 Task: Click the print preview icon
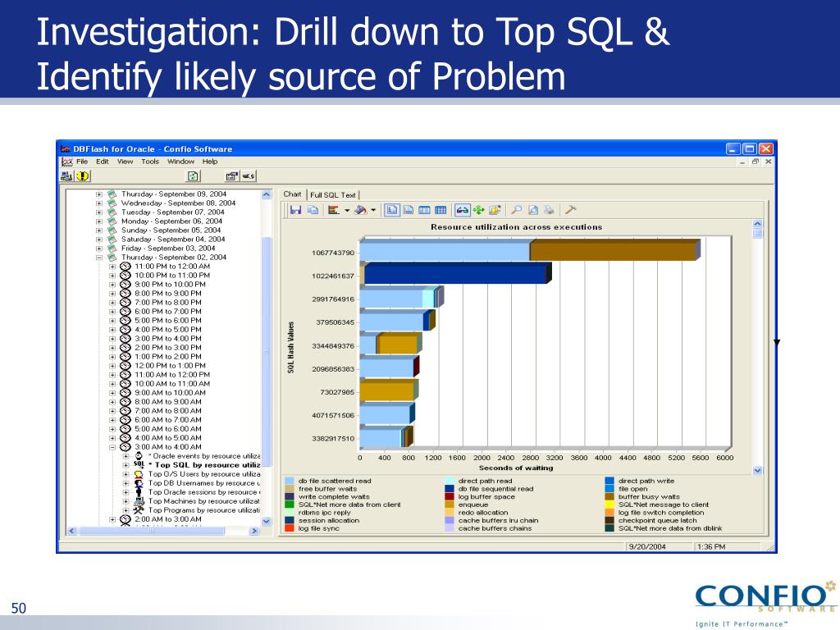click(x=533, y=210)
